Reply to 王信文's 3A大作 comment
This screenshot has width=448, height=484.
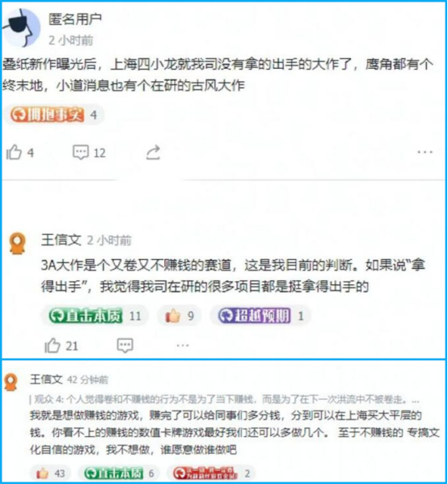pos(125,346)
